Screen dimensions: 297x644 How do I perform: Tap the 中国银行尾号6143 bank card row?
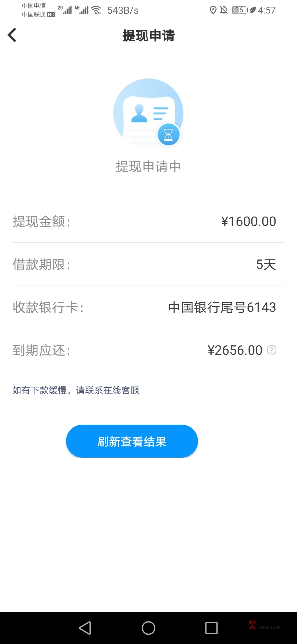point(222,307)
